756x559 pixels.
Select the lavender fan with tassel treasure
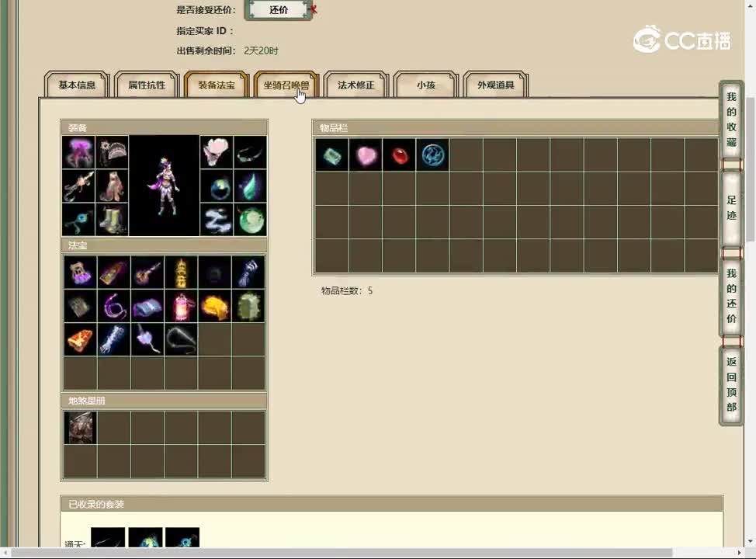[147, 339]
